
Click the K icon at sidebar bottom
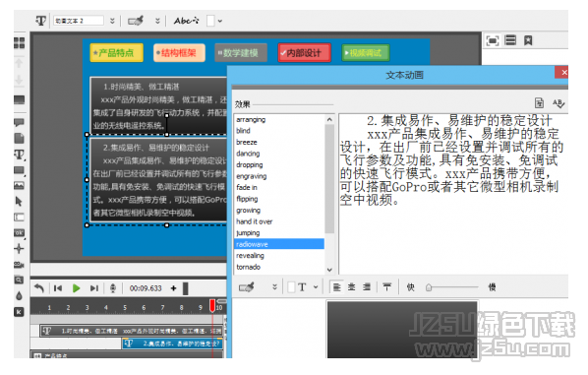19,312
